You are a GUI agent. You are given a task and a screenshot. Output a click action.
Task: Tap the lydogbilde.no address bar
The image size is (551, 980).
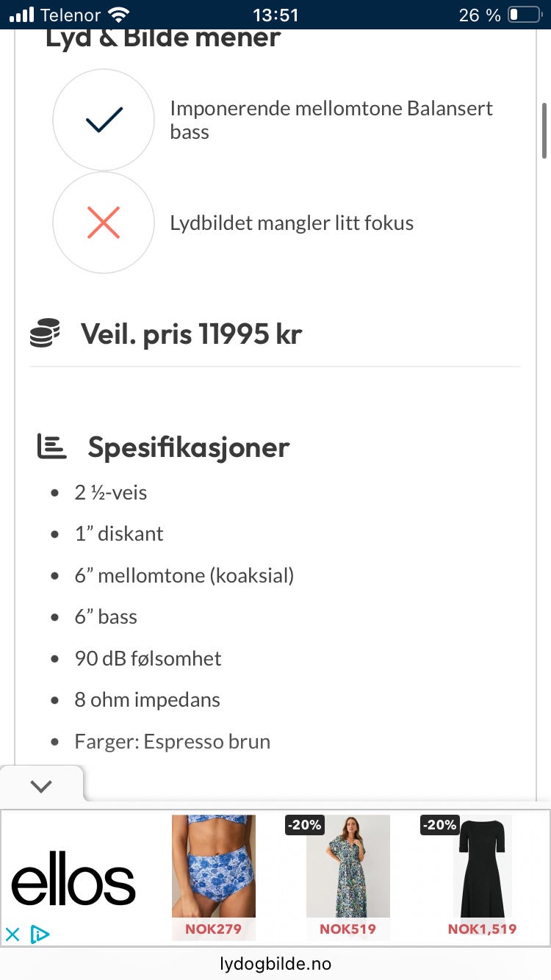(x=275, y=964)
